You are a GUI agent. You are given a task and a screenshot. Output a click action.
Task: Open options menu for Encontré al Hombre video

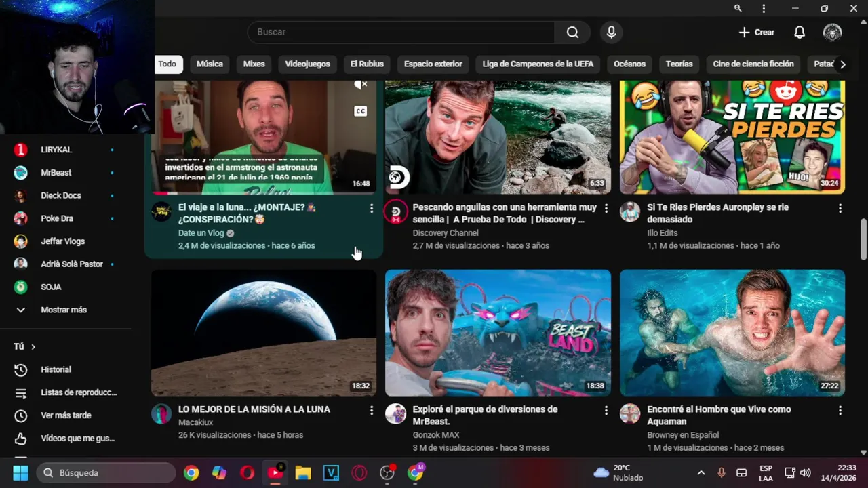click(840, 410)
